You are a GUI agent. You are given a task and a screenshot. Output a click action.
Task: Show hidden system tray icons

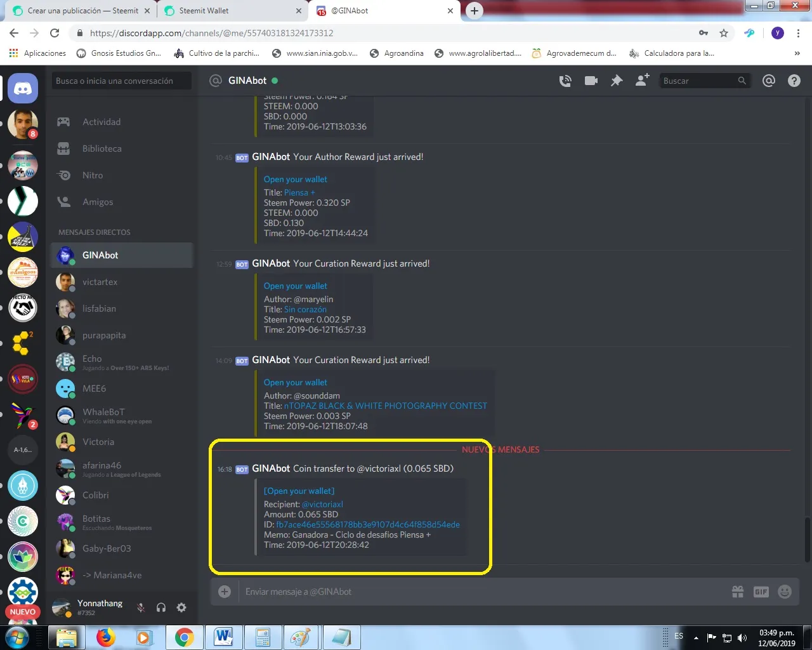pyautogui.click(x=696, y=637)
